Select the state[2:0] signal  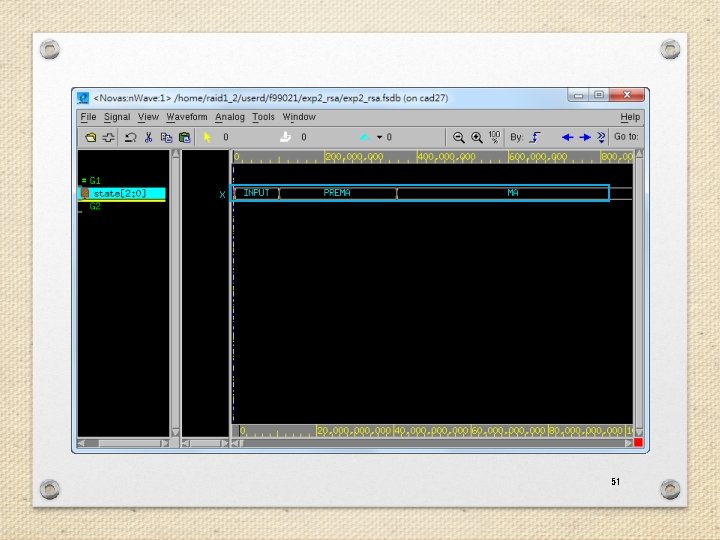pyautogui.click(x=121, y=193)
